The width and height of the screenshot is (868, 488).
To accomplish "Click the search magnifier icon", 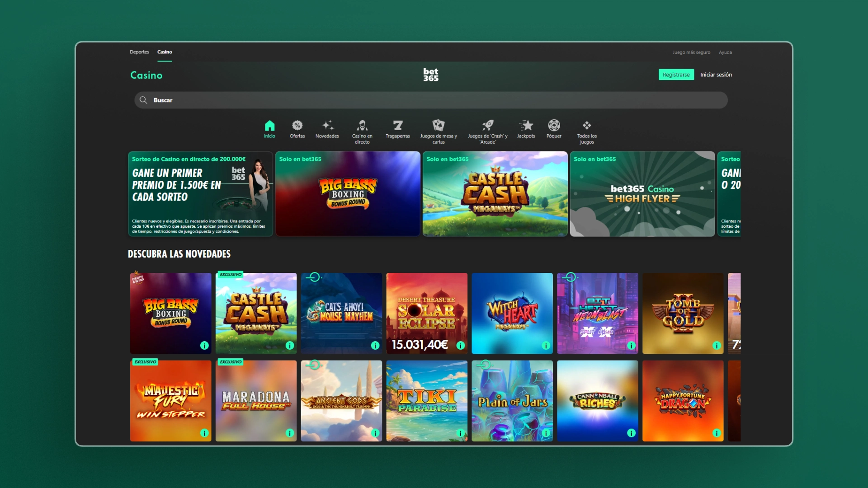I will pyautogui.click(x=143, y=100).
